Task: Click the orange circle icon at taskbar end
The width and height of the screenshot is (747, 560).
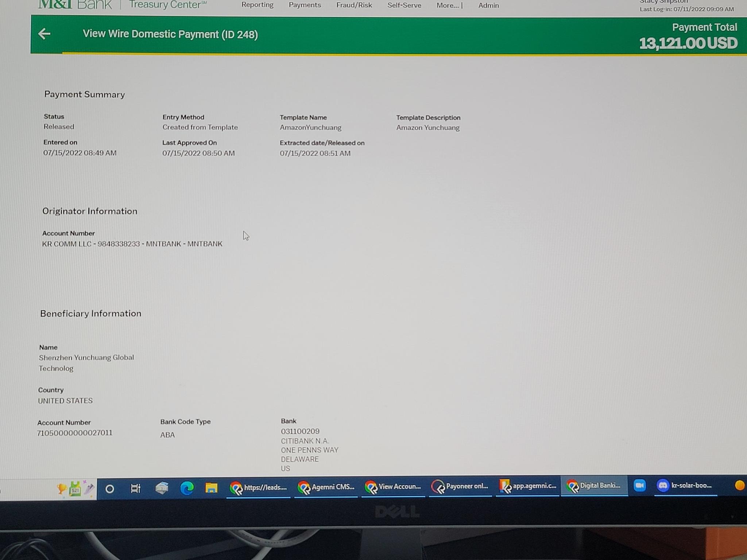Action: tap(740, 485)
